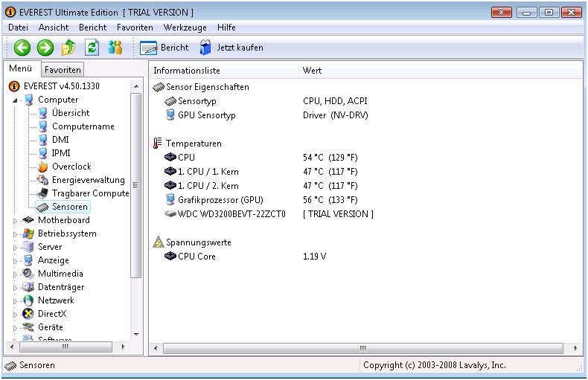Open the Bericht menu

pos(92,28)
